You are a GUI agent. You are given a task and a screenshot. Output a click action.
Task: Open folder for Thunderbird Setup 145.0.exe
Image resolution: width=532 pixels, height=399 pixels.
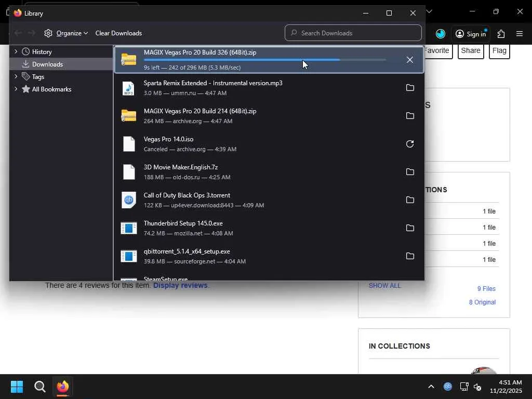pos(410,228)
